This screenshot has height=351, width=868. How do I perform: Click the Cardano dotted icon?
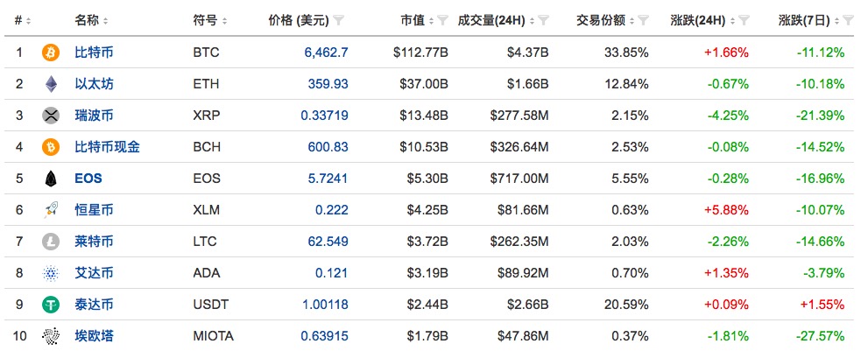point(51,273)
